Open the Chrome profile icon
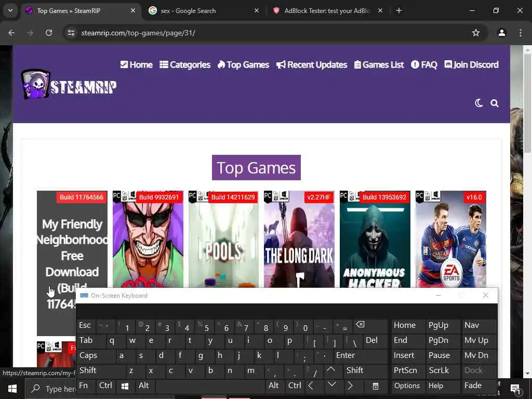 502,33
